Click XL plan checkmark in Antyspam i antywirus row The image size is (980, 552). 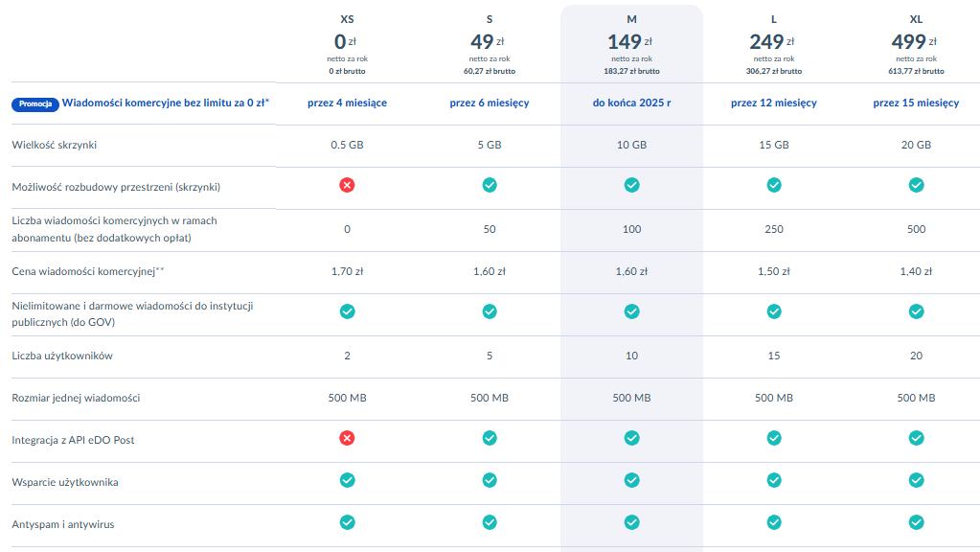[x=916, y=522]
